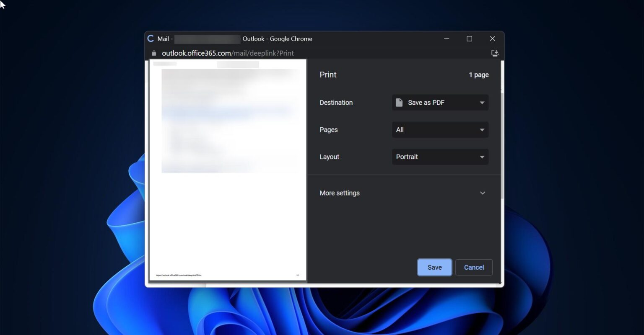Maximize the Chrome window
This screenshot has width=644, height=335.
[469, 38]
